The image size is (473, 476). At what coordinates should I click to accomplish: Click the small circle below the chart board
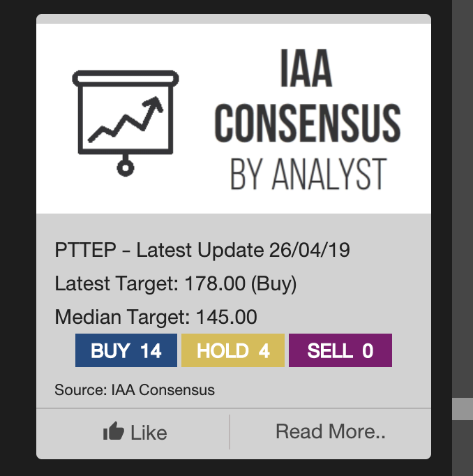click(x=125, y=168)
